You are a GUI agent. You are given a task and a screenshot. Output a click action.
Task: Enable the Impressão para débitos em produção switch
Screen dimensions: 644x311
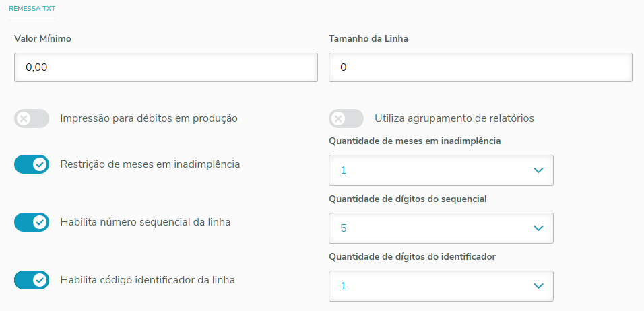[32, 118]
